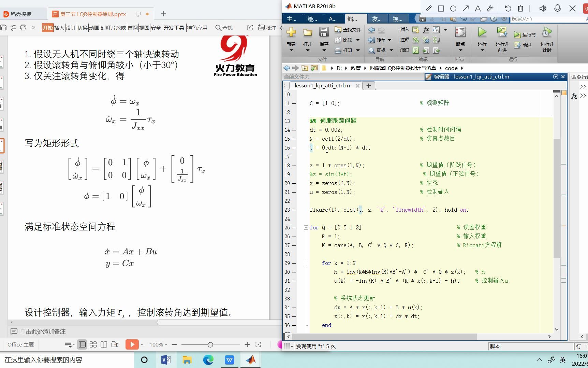The height and width of the screenshot is (368, 588).
Task: Click the Breakpoints icon in MATLAB
Action: click(460, 32)
